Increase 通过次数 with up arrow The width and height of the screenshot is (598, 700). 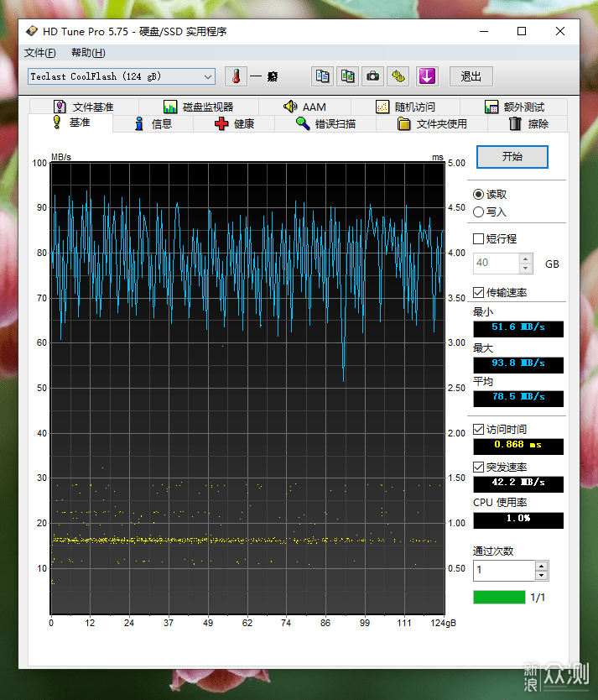[541, 566]
